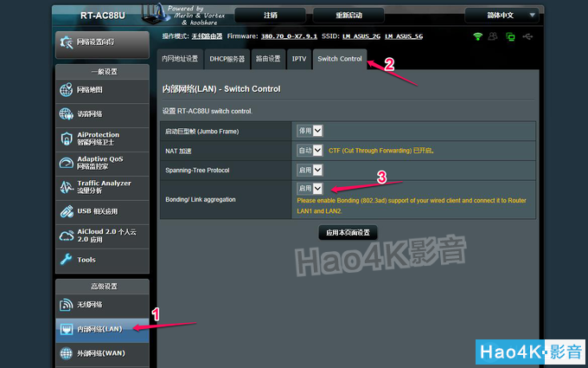Click the AiCloud 2.0 cloud icon
588x368 pixels.
coord(67,236)
